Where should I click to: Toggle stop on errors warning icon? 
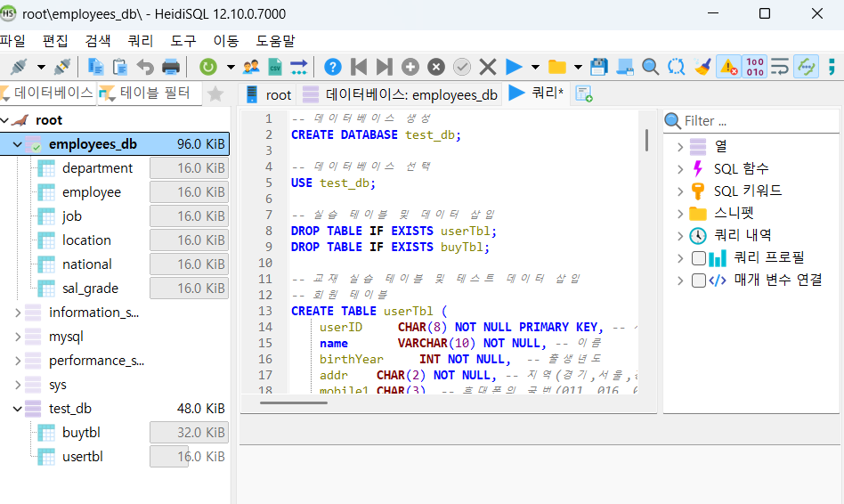(x=729, y=67)
